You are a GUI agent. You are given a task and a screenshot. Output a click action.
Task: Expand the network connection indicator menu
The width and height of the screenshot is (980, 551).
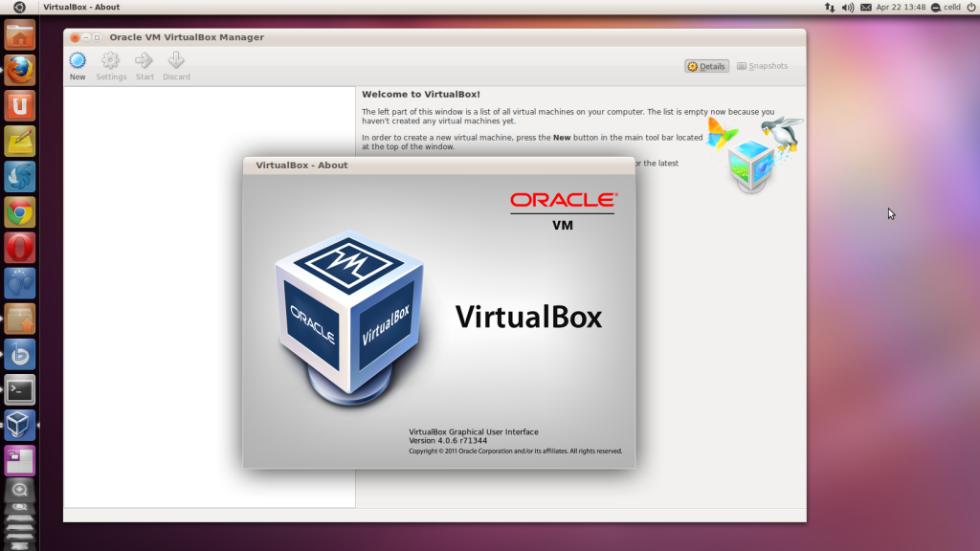pos(830,7)
